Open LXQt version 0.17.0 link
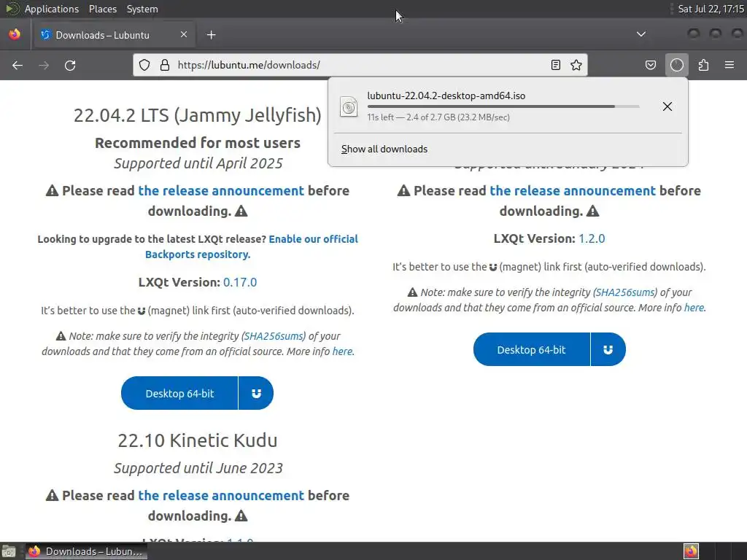 [240, 282]
